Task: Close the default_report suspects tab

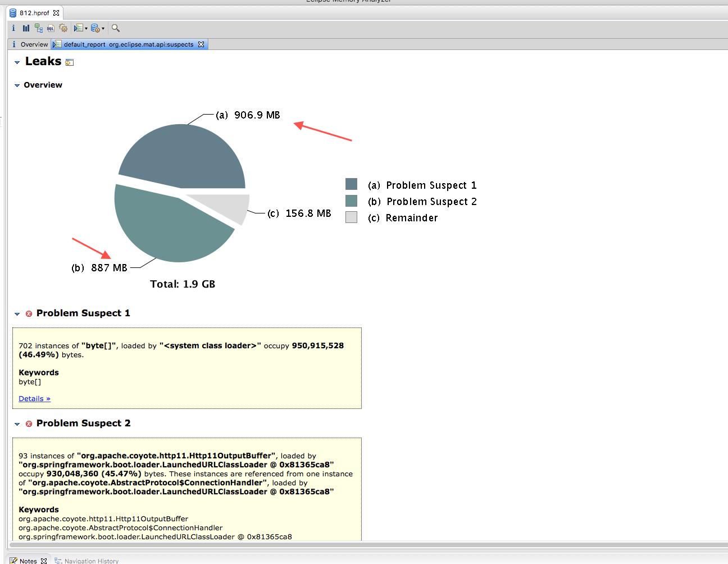Action: coord(201,44)
